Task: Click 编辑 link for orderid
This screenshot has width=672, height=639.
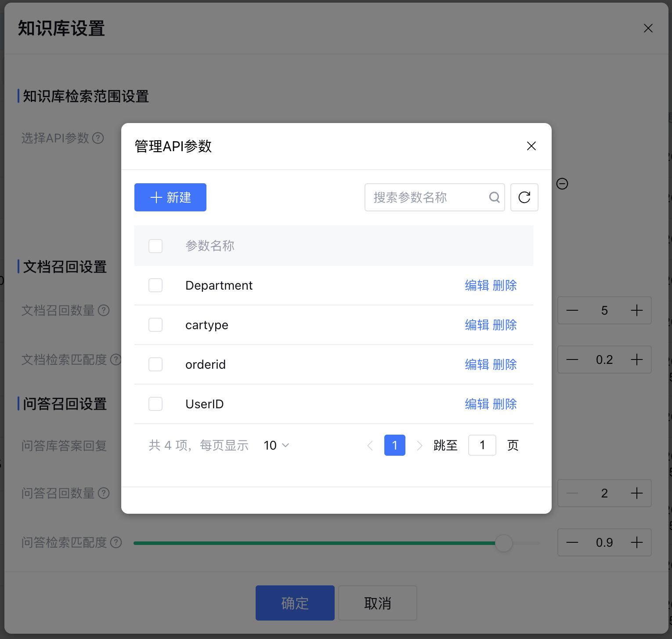Action: (477, 364)
